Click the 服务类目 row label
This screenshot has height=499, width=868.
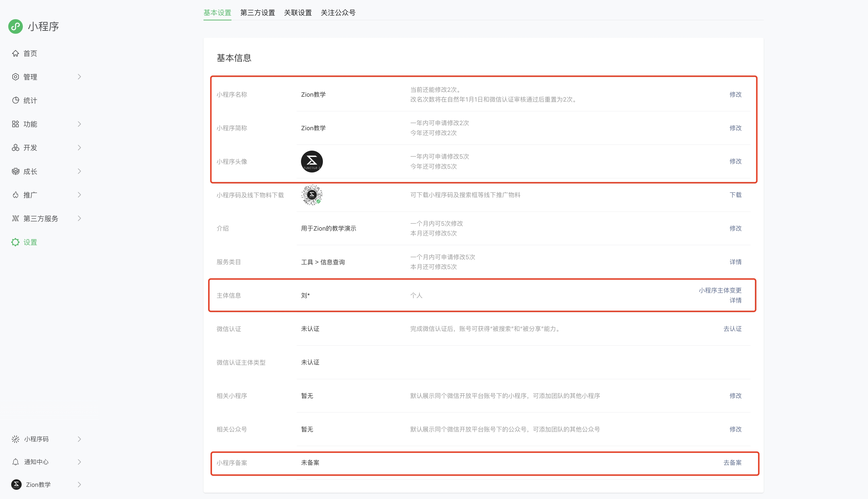228,262
